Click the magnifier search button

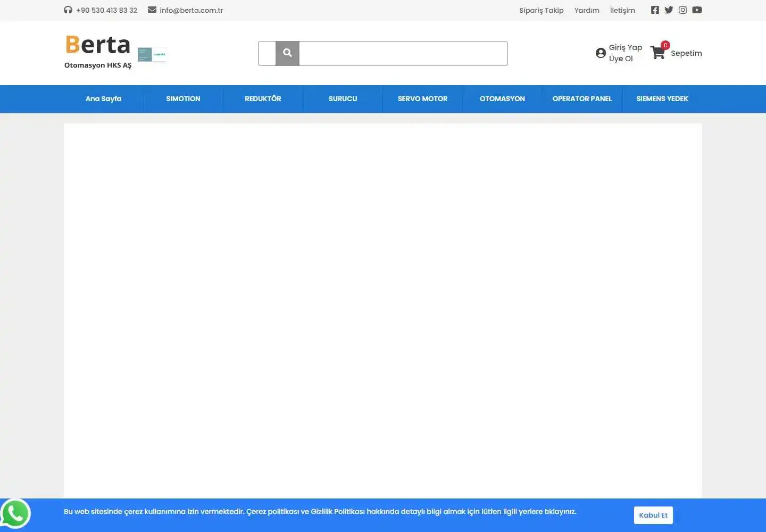click(x=287, y=53)
